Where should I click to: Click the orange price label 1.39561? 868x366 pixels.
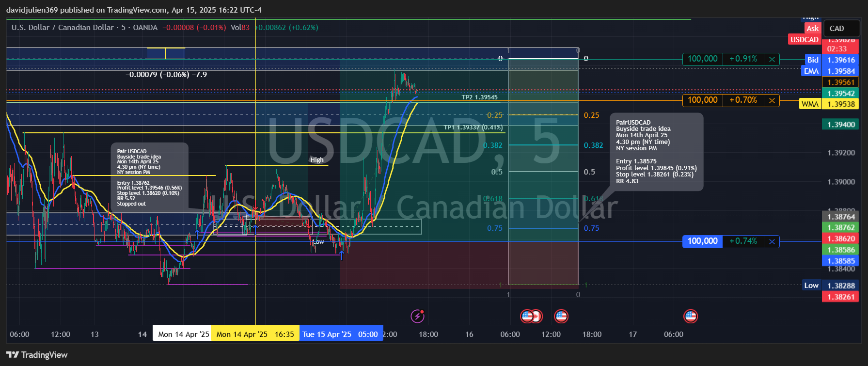[x=840, y=82]
